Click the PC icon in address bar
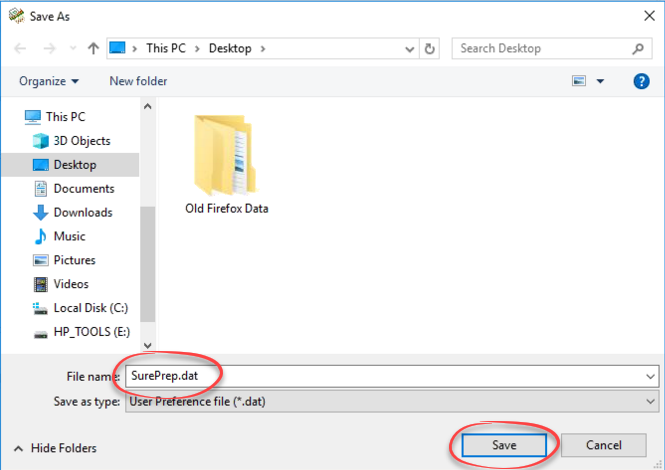This screenshot has width=665, height=470. pos(117,48)
